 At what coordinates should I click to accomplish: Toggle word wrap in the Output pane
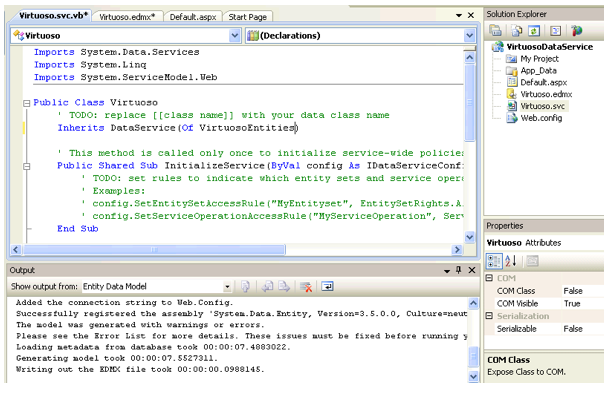click(327, 287)
